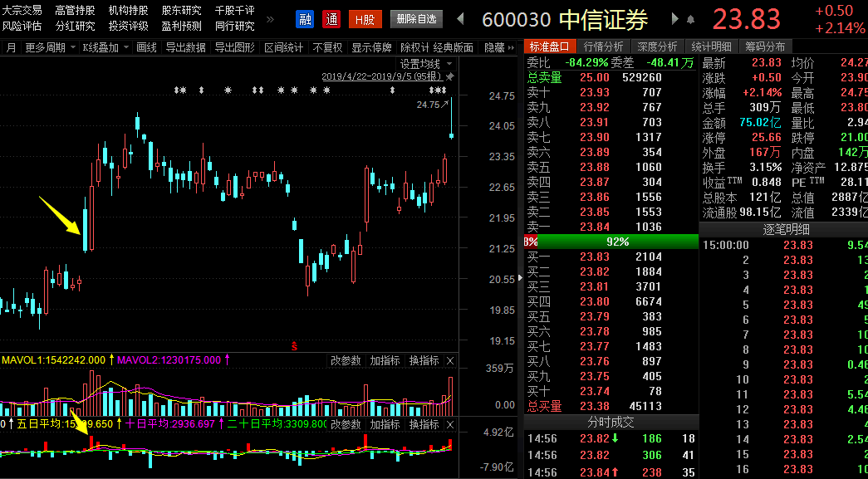Viewport: 868px width, 479px height.
Task: Click the green 92% buy-sell ratio bar
Action: [618, 242]
